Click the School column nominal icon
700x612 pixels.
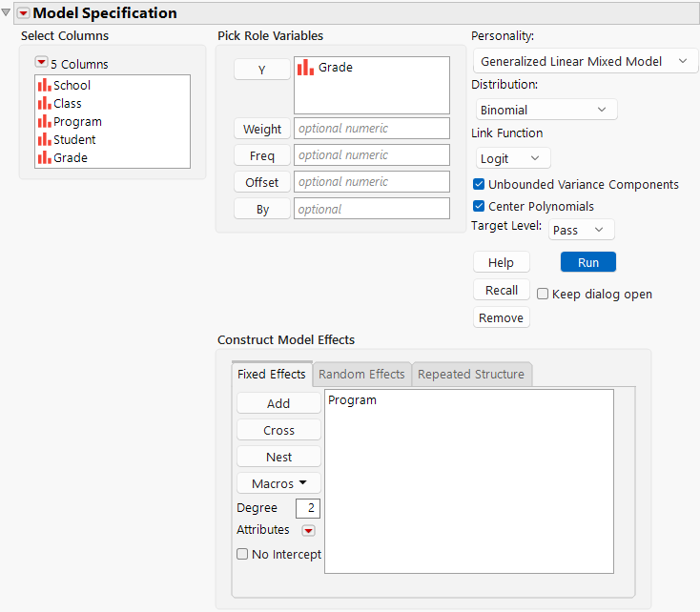tap(44, 85)
